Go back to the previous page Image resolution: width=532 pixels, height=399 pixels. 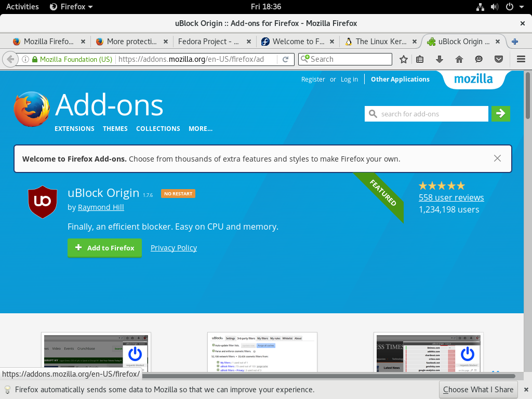click(x=10, y=59)
